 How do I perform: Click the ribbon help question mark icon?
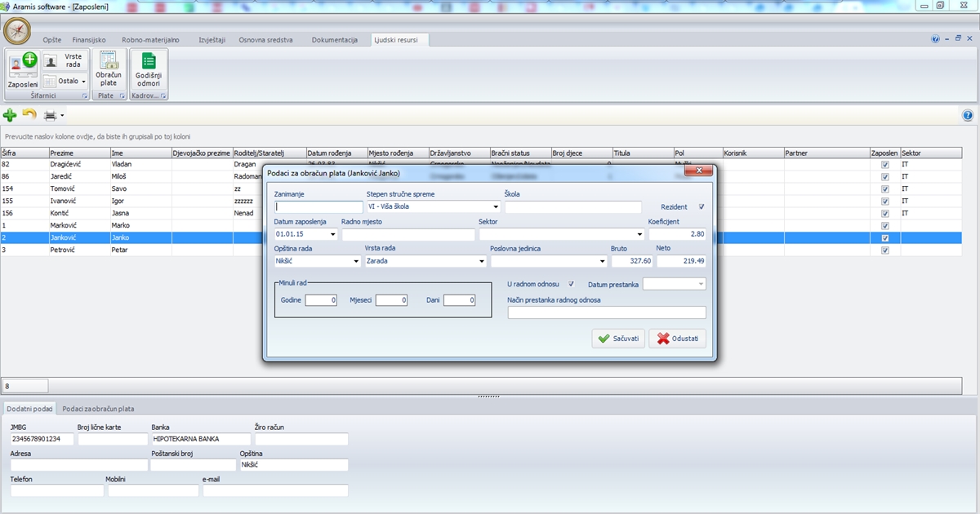click(x=936, y=39)
